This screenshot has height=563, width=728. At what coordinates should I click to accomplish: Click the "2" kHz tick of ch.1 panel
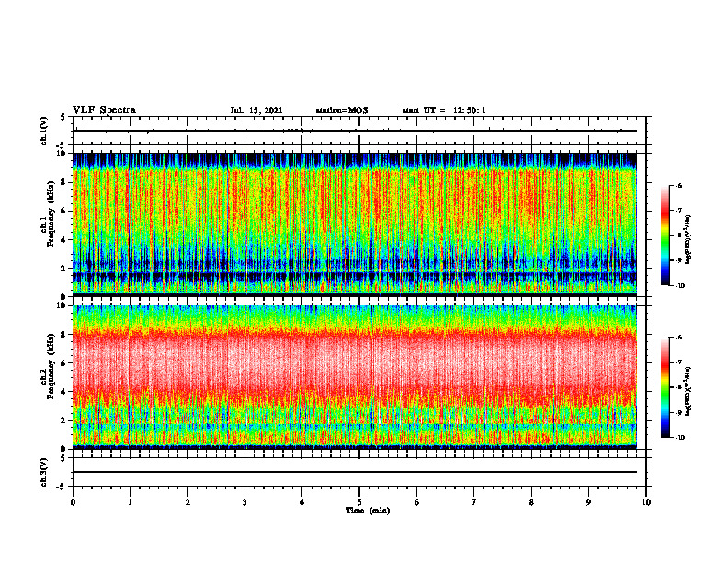64,268
